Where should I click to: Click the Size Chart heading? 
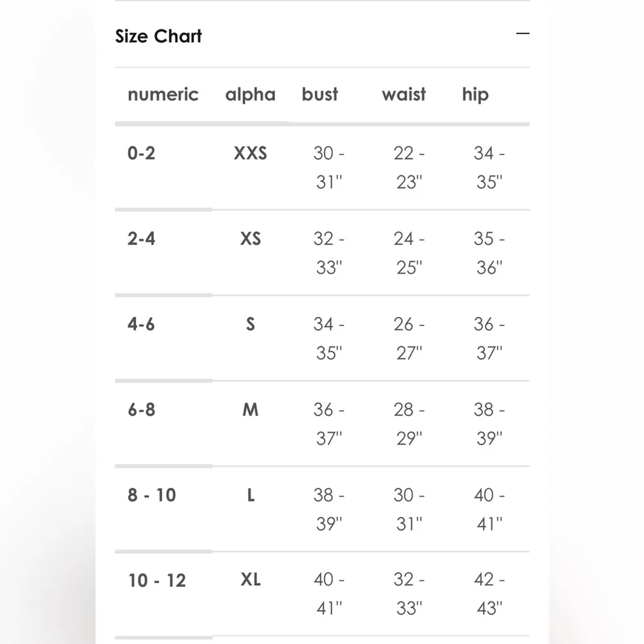[158, 36]
